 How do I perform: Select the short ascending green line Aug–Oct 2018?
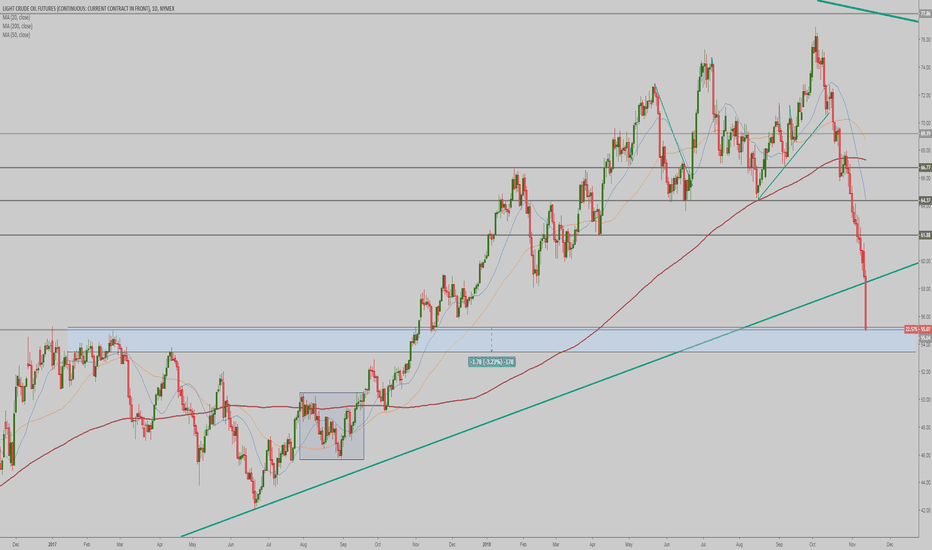pyautogui.click(x=793, y=156)
